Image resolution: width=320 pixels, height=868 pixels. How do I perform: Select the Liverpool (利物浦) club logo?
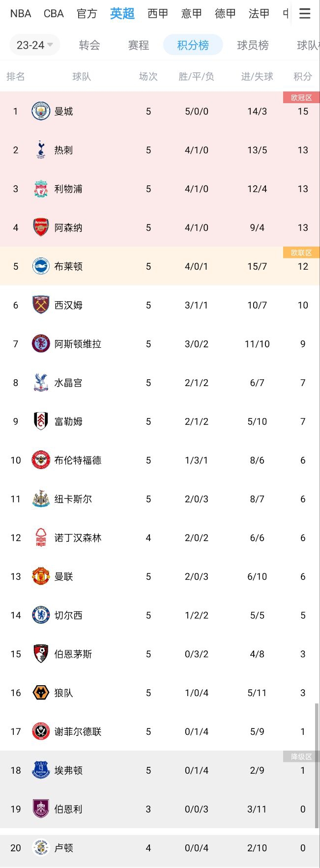pos(40,189)
